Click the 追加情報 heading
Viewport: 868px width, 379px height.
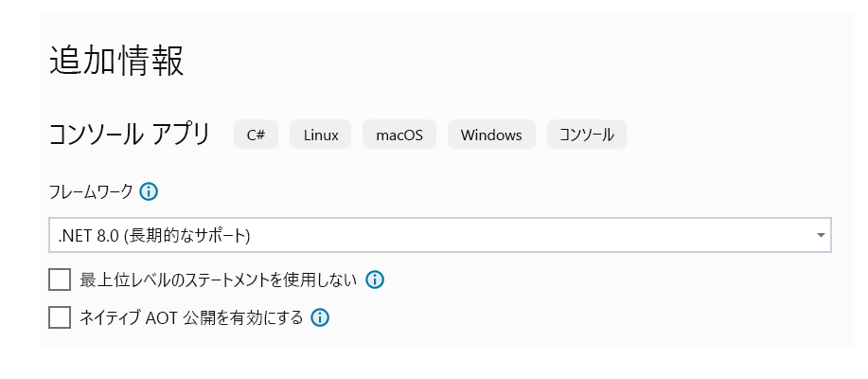coord(116,61)
